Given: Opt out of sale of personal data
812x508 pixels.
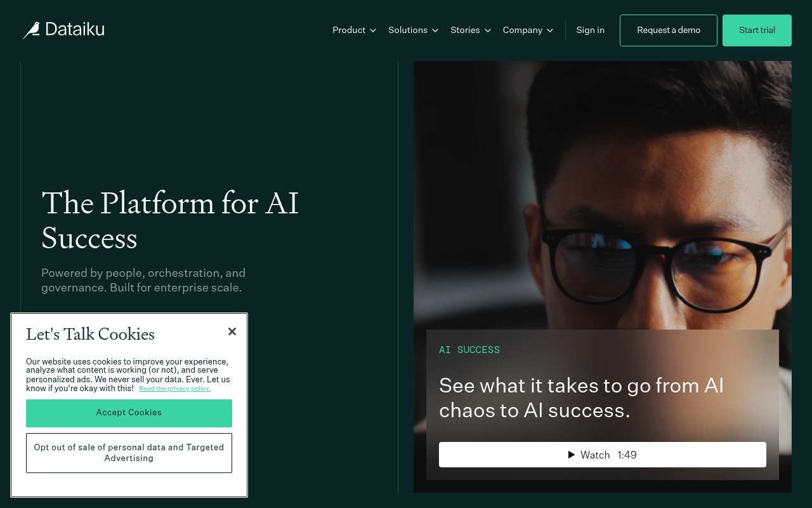Looking at the screenshot, I should [129, 453].
